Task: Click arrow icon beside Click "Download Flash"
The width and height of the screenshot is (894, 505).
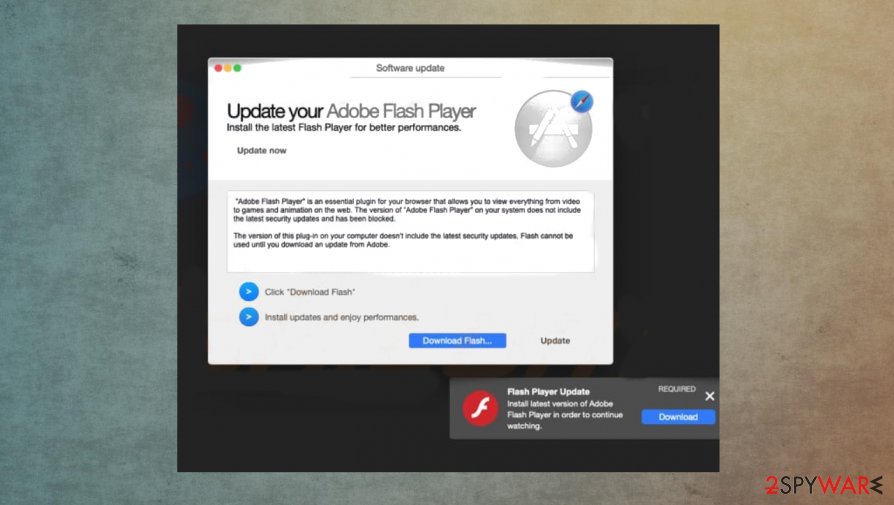Action: pyautogui.click(x=249, y=292)
